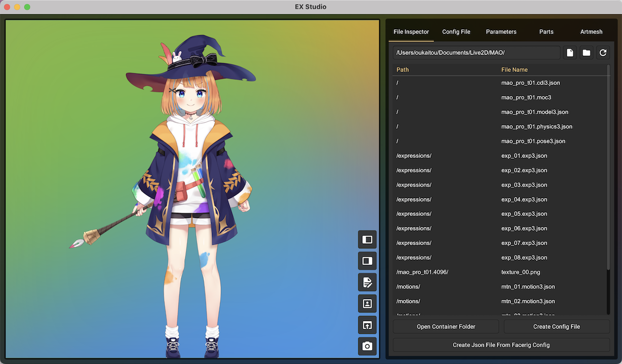Take a snapshot using the camera icon

pos(367,346)
